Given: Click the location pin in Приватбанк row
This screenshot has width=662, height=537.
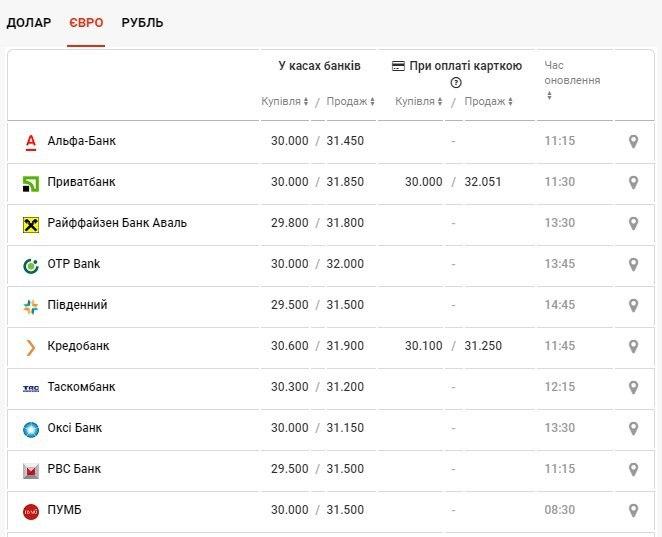Looking at the screenshot, I should 632,182.
